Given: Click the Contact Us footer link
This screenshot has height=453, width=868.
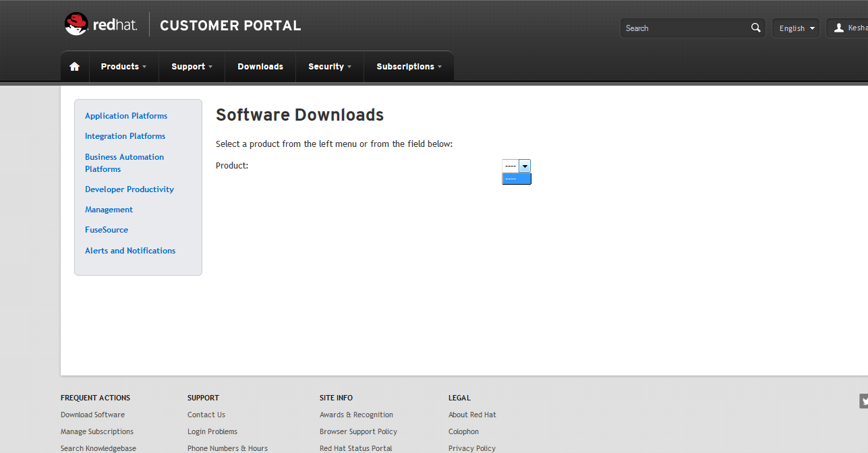Looking at the screenshot, I should (206, 415).
